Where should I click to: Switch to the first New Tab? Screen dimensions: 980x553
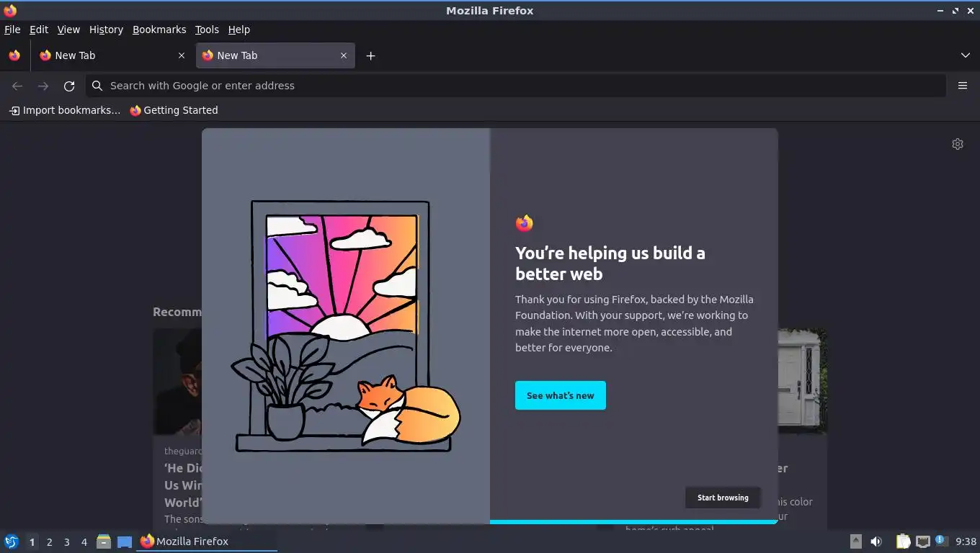[111, 55]
